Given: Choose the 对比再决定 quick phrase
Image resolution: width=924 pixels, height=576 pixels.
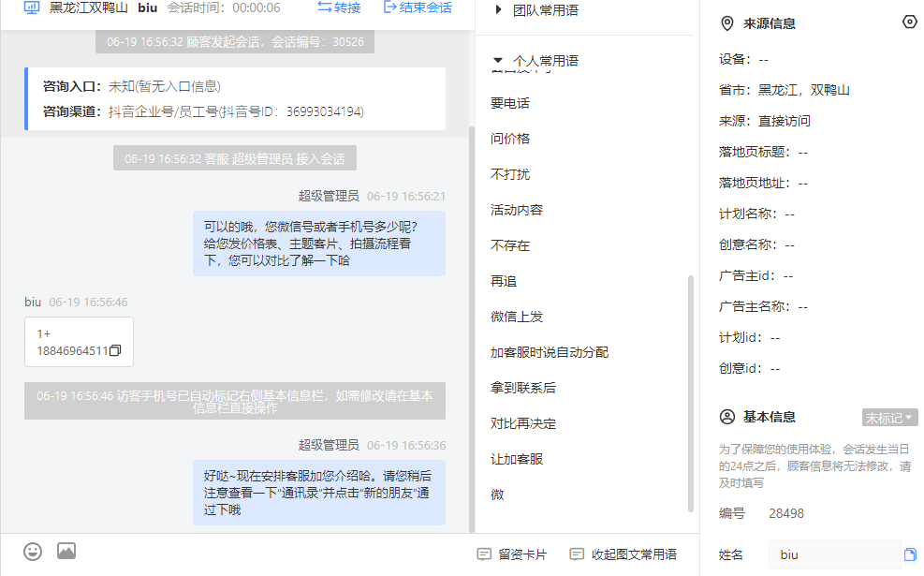Looking at the screenshot, I should click(x=523, y=423).
